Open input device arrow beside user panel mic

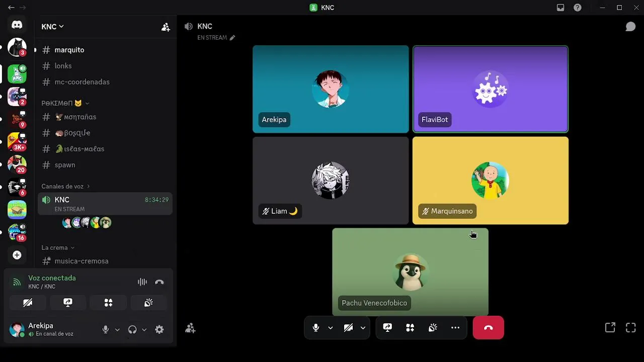117,330
